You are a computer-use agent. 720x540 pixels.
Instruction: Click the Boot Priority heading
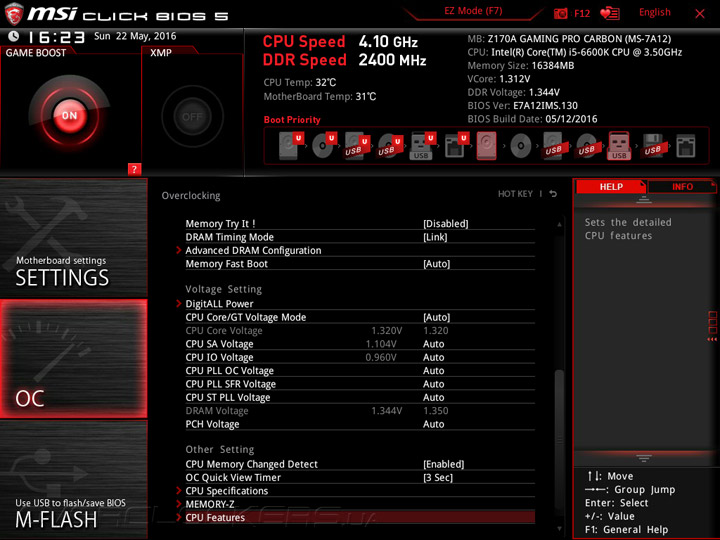[x=292, y=119]
